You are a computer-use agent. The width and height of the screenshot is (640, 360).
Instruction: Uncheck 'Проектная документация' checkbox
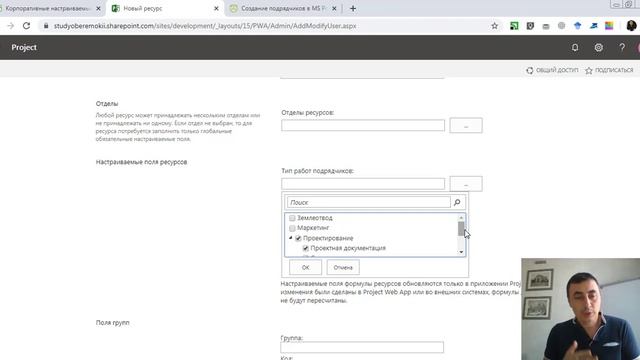click(306, 248)
